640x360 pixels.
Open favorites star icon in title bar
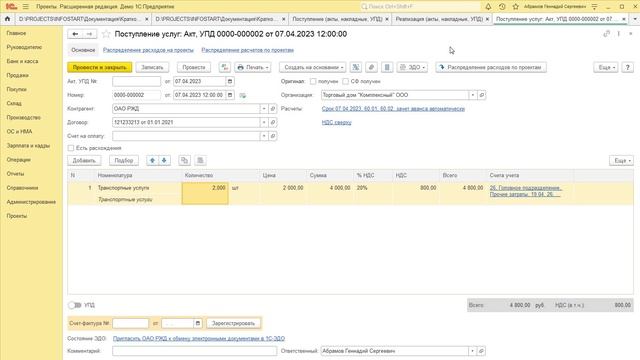[x=516, y=7]
